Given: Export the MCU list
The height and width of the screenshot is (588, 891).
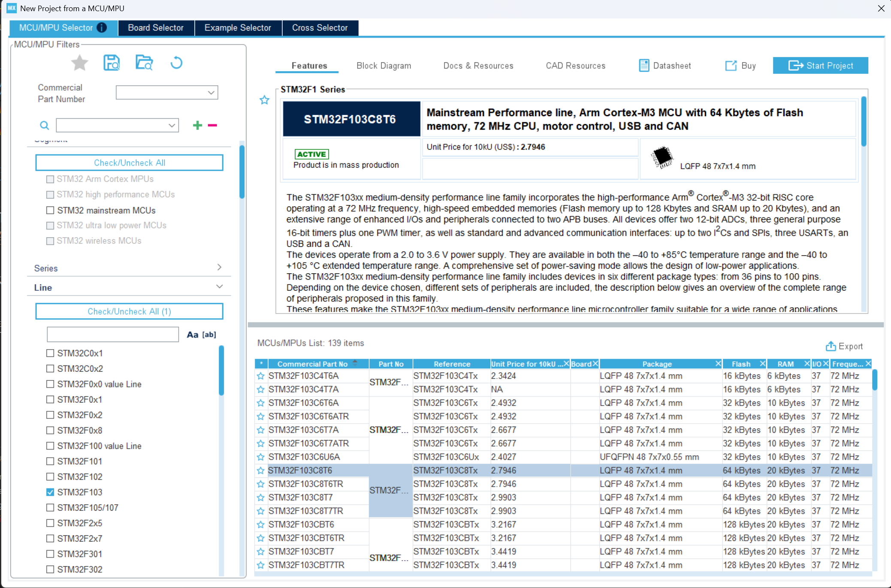Looking at the screenshot, I should pyautogui.click(x=844, y=346).
